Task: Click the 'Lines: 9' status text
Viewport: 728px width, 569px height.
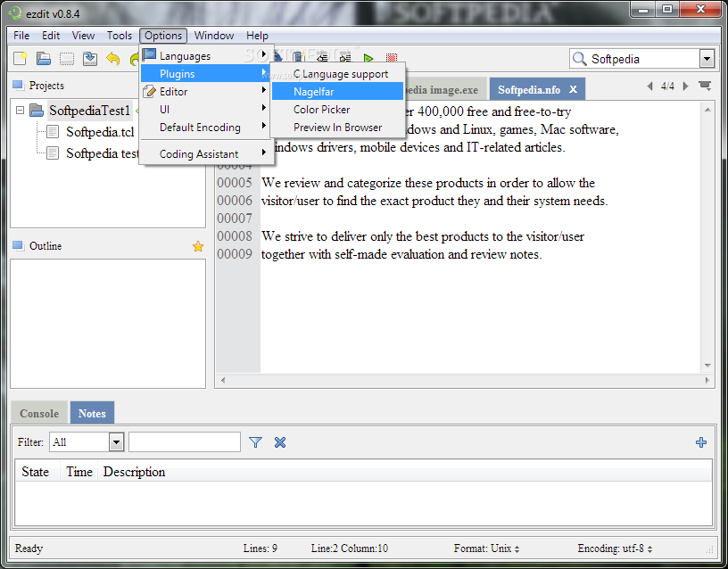Action: click(260, 548)
